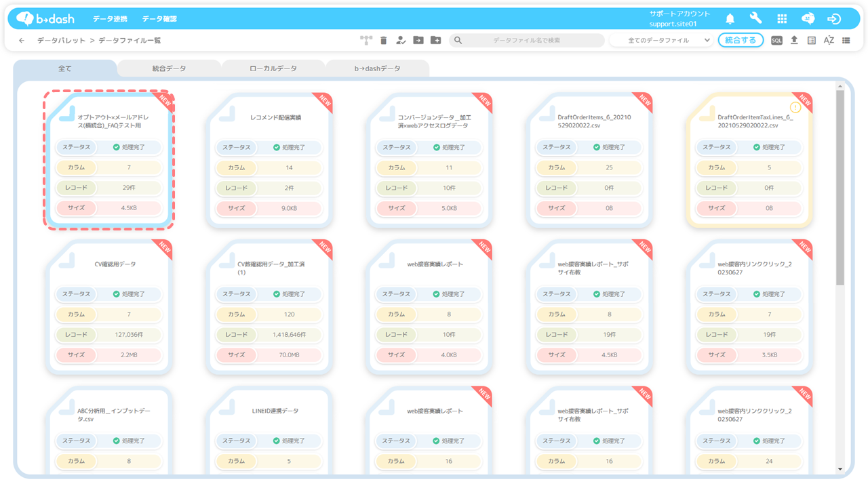Select the 全て tab
868x488 pixels.
pos(65,68)
